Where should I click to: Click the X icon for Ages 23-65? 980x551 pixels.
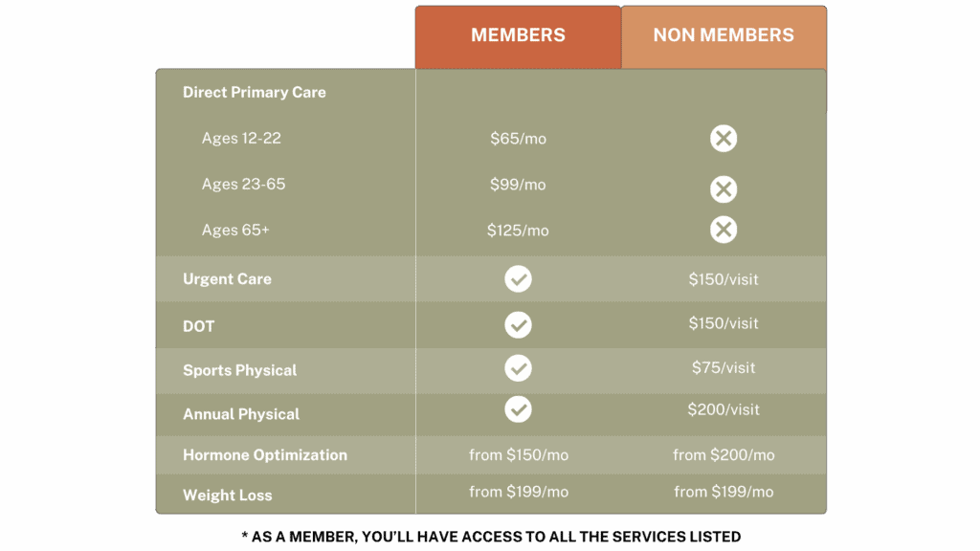[724, 188]
